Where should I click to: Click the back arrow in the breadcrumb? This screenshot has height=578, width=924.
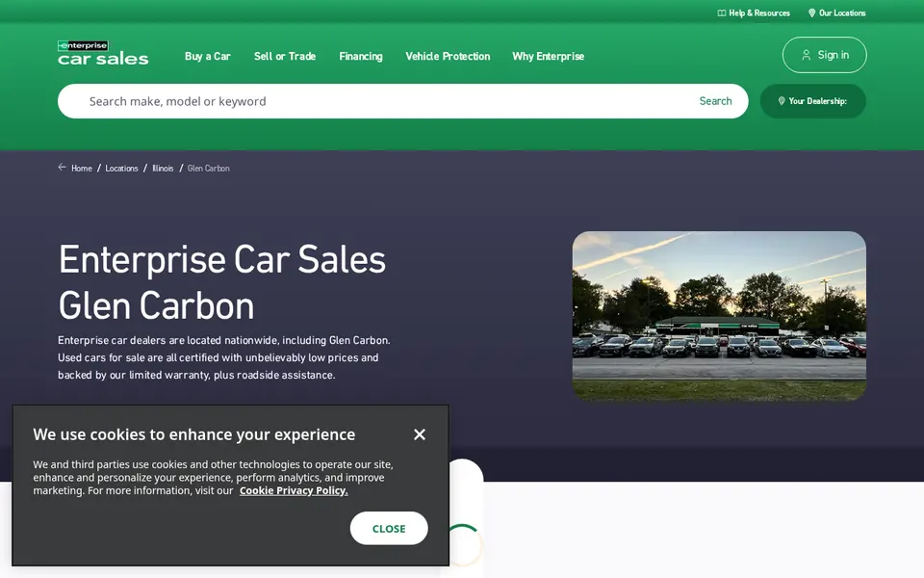(62, 168)
